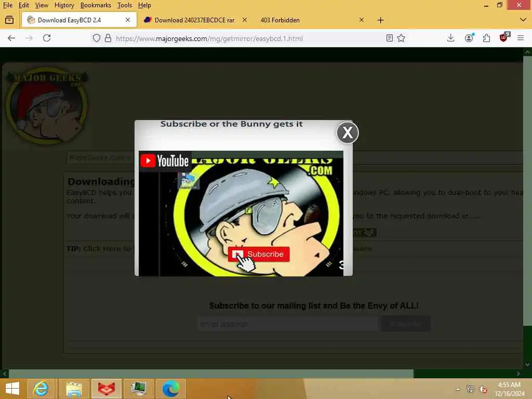Image resolution: width=532 pixels, height=399 pixels.
Task: Click the red fox taskbar icon
Action: click(x=106, y=389)
